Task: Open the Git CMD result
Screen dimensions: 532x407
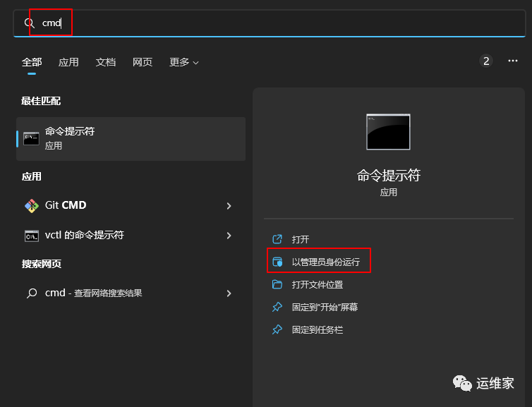Action: pos(131,205)
